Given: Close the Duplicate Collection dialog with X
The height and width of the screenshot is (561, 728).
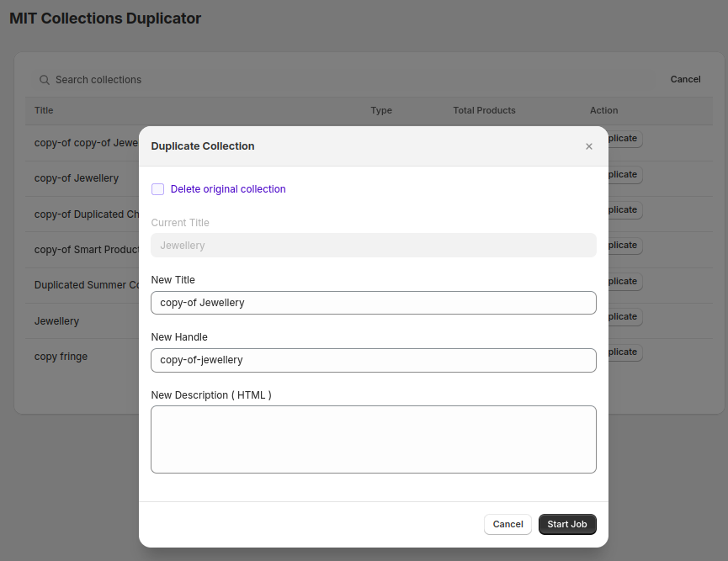Looking at the screenshot, I should click(x=589, y=146).
